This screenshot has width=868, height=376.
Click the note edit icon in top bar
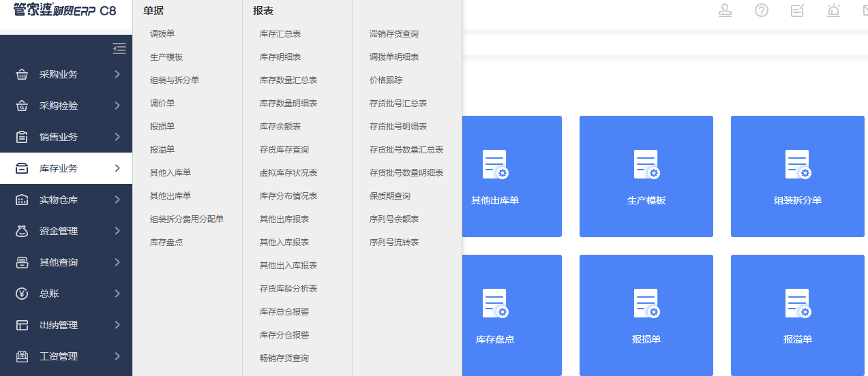[x=797, y=10]
